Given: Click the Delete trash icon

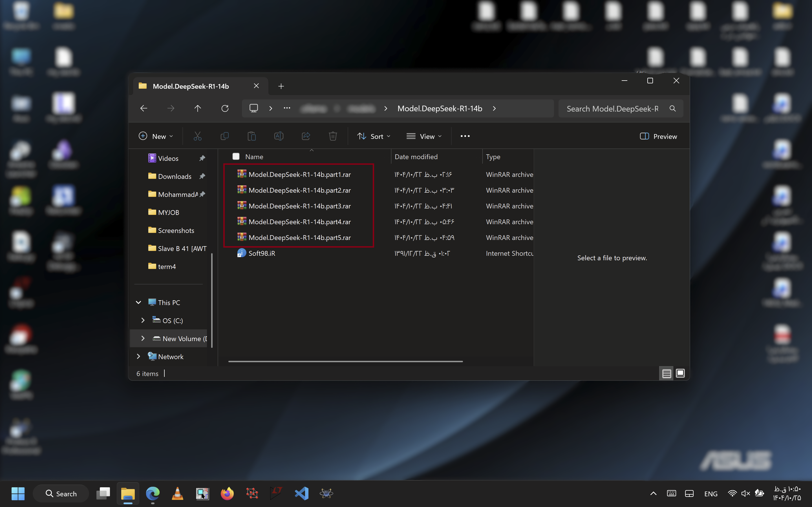Looking at the screenshot, I should click(x=332, y=136).
